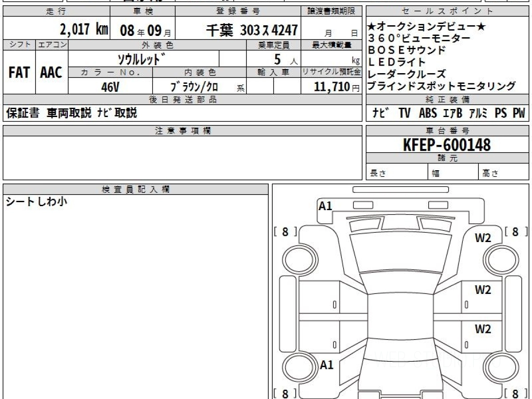
Task: Click the 車検 header cell
Action: coord(142,12)
